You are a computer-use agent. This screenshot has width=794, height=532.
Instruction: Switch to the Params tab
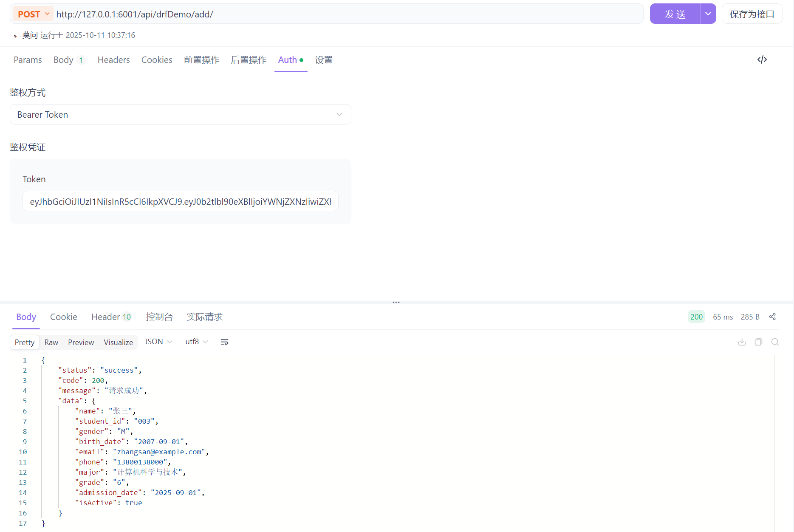[28, 60]
